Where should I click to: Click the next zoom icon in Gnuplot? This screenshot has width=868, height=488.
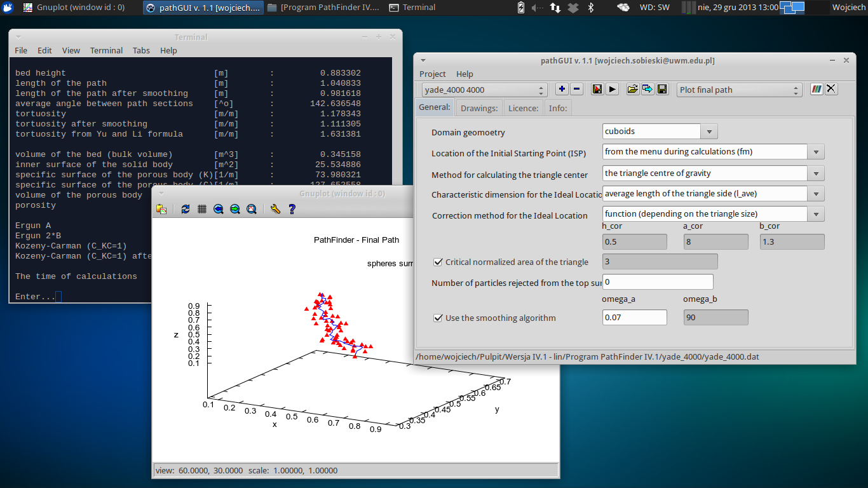tap(235, 209)
